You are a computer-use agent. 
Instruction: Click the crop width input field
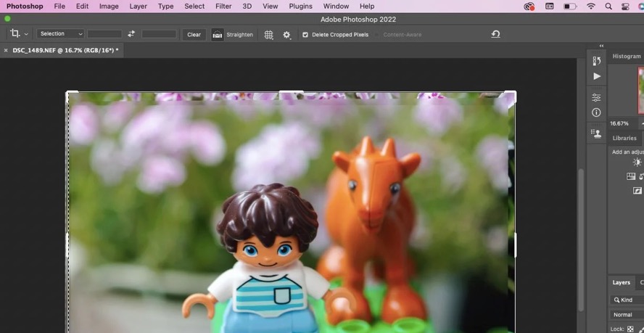[104, 34]
